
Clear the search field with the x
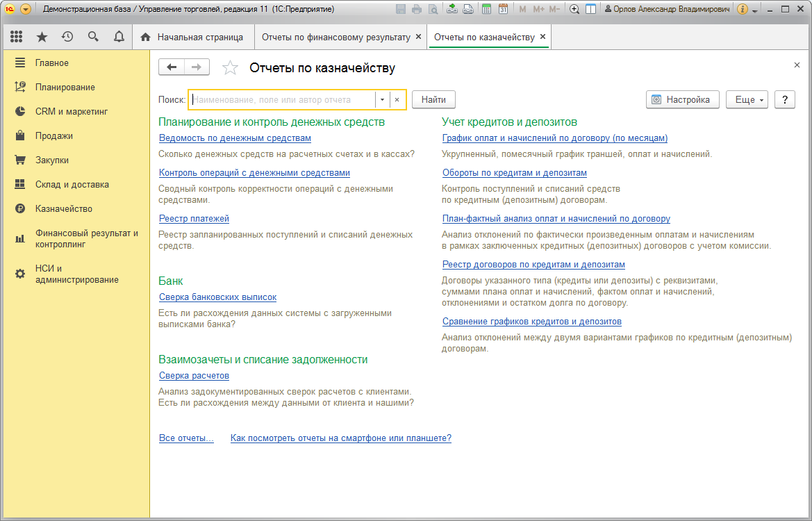[397, 100]
